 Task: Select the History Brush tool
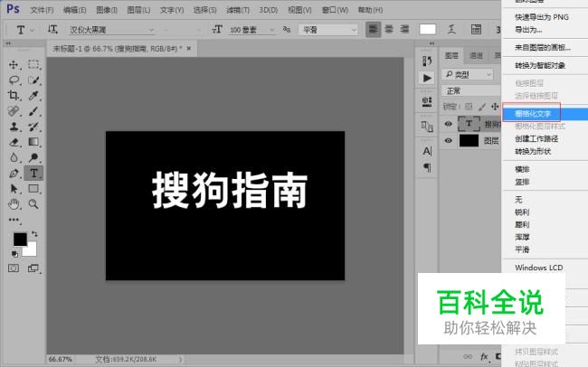33,127
